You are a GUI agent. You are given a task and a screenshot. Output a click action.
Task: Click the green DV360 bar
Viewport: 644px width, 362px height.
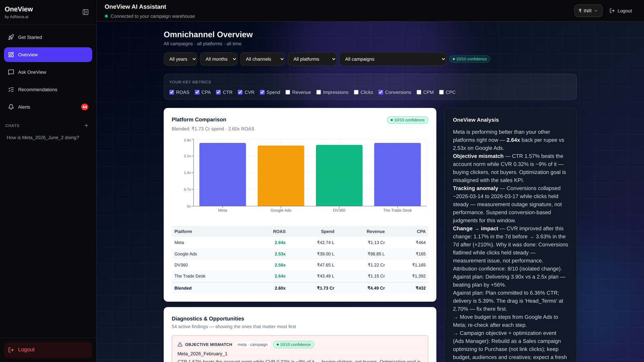(x=339, y=175)
